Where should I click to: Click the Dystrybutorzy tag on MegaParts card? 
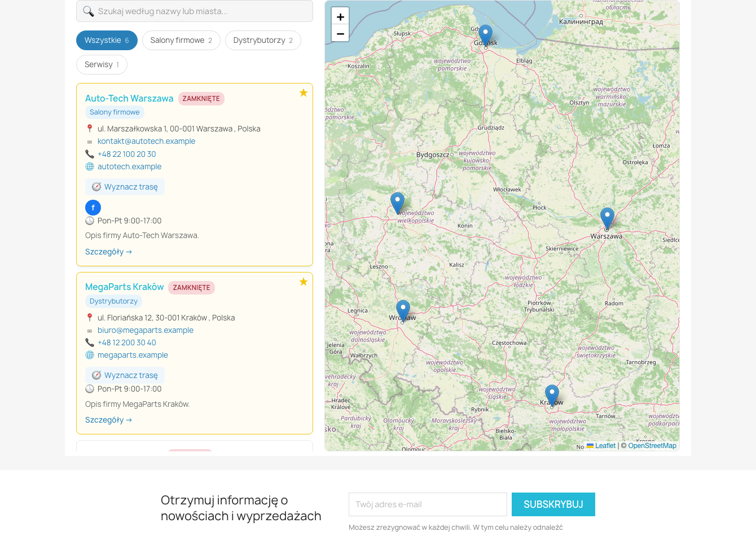point(113,301)
